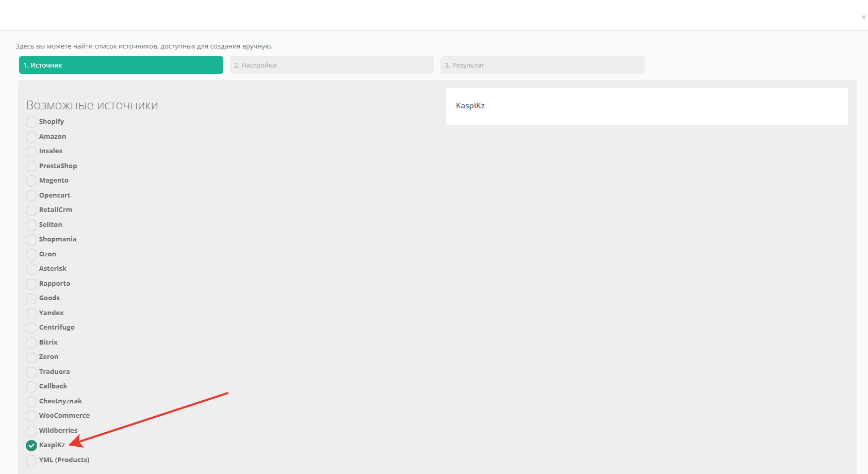Select the Goods radio button

(31, 299)
